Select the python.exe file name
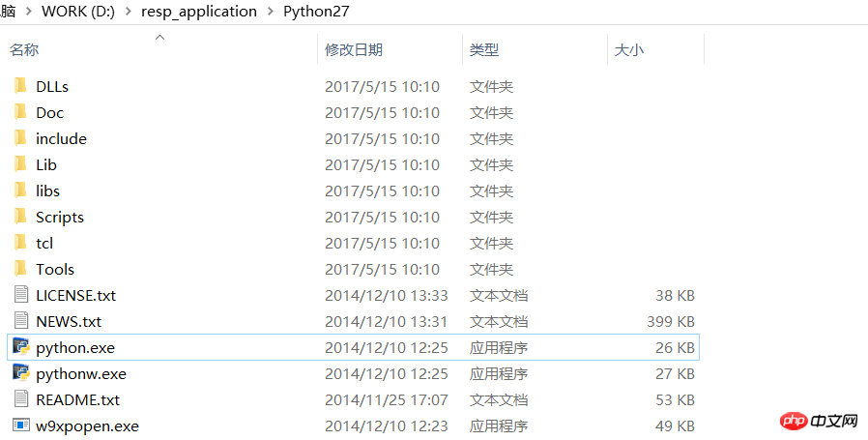868x440 pixels. (75, 348)
